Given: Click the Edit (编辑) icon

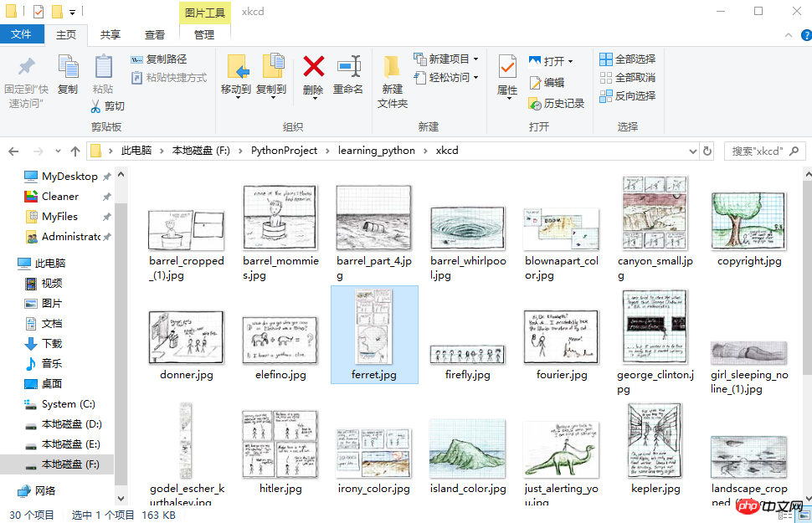Looking at the screenshot, I should click(535, 82).
